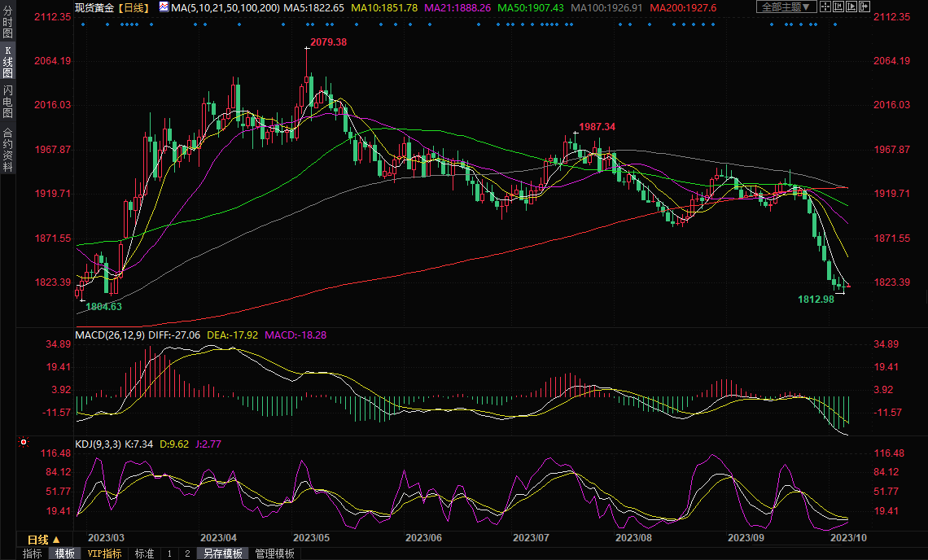Click the 另存模板 button
The height and width of the screenshot is (560, 928).
[223, 553]
